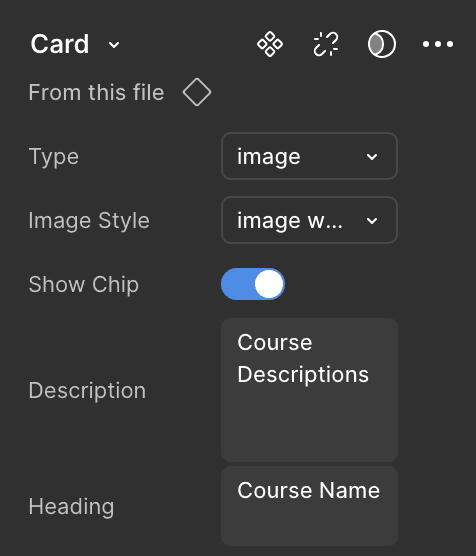Click the Image Style property label
The width and height of the screenshot is (476, 556).
click(89, 221)
